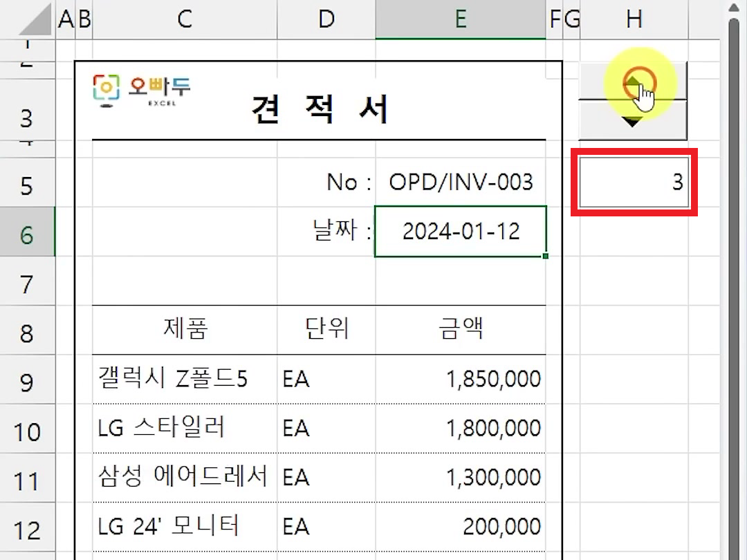Select column E header
Image resolution: width=747 pixels, height=560 pixels.
461,19
